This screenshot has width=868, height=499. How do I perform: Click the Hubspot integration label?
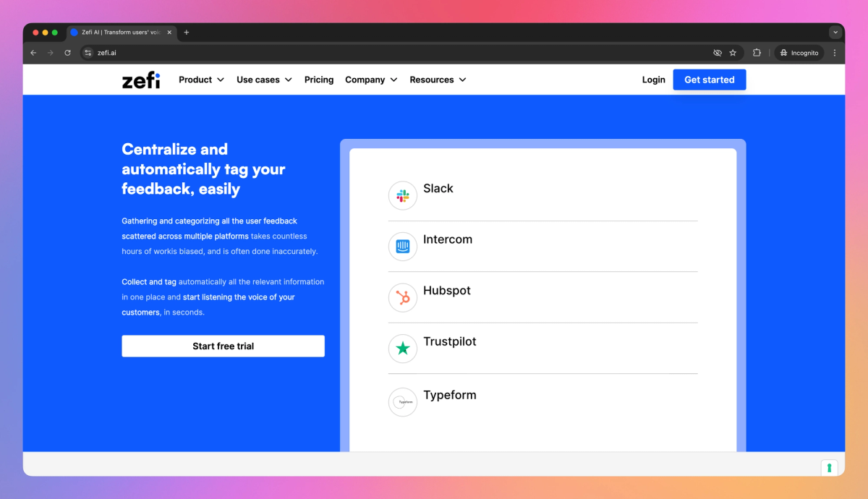click(447, 291)
